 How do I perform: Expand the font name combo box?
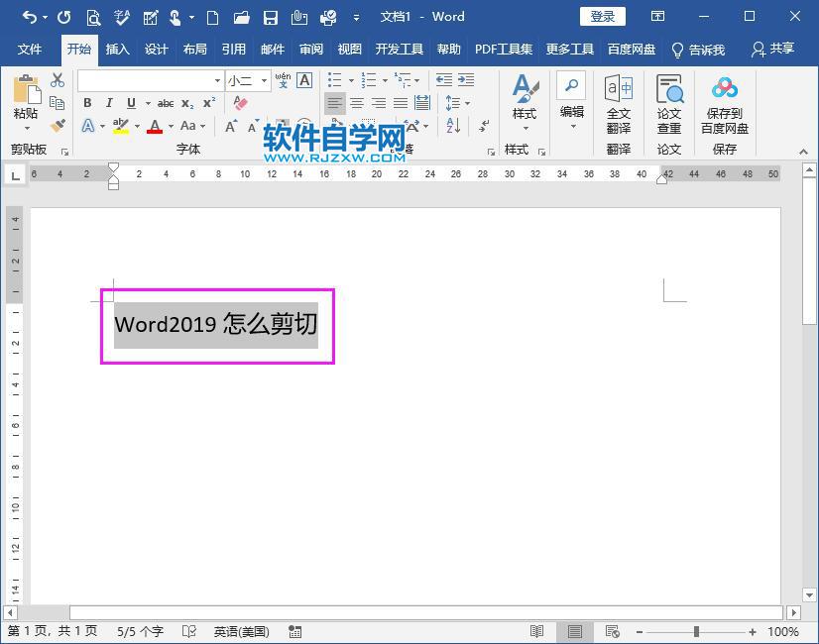[218, 81]
